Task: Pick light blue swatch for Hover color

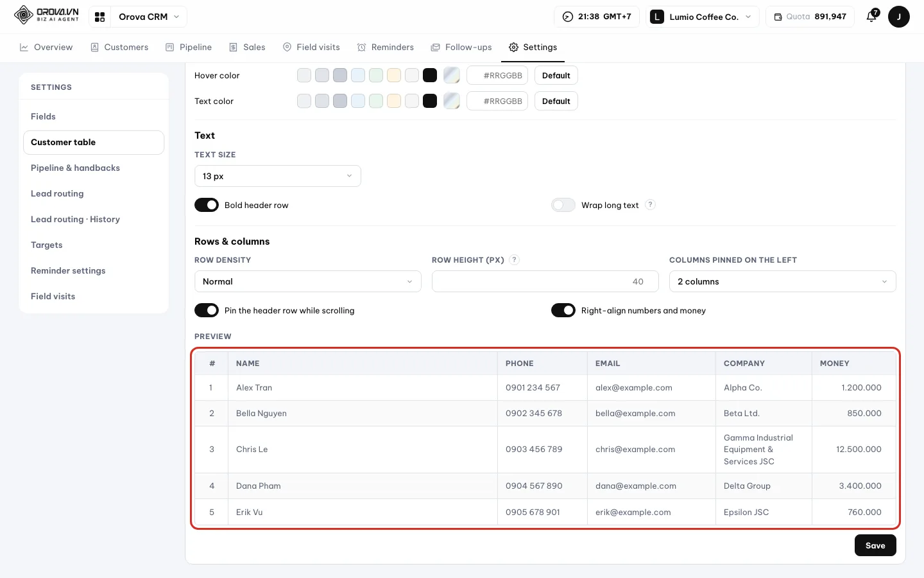Action: (x=358, y=75)
